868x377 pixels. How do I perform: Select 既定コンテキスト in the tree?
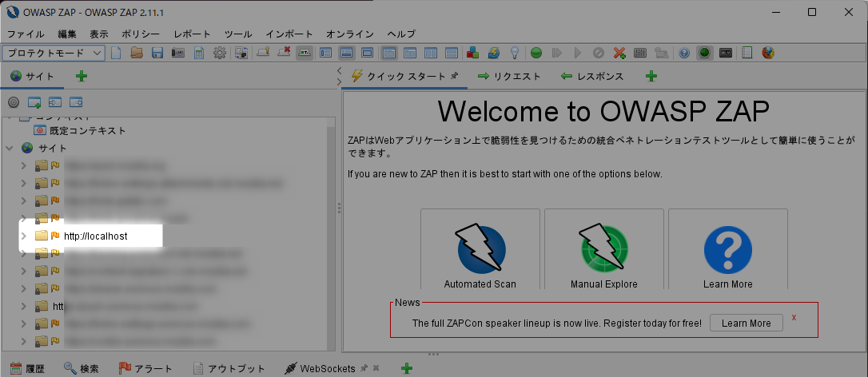[87, 131]
